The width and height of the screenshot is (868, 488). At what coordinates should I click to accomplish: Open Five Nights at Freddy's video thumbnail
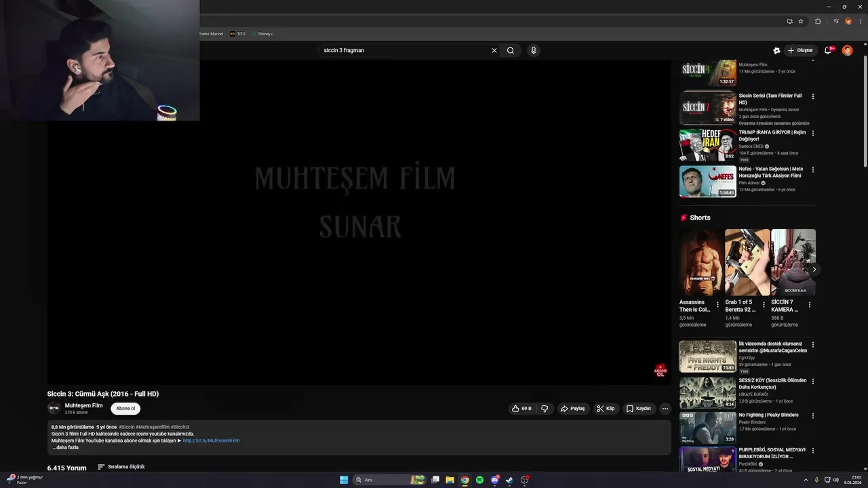click(x=708, y=357)
